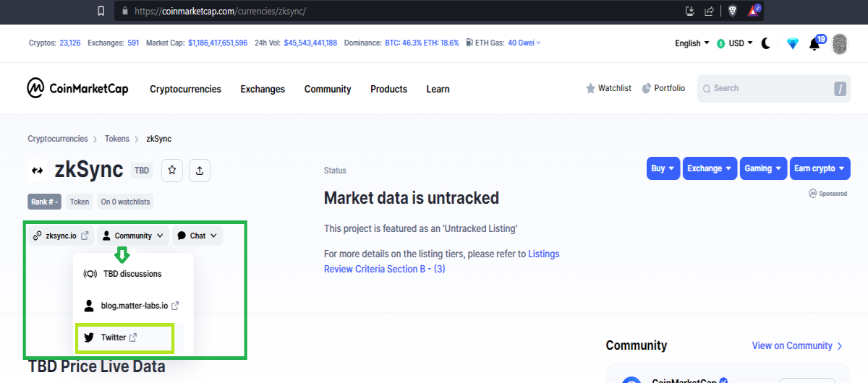Open notifications bell with 19 badge
Viewport: 868px width, 383px height.
pyautogui.click(x=815, y=43)
